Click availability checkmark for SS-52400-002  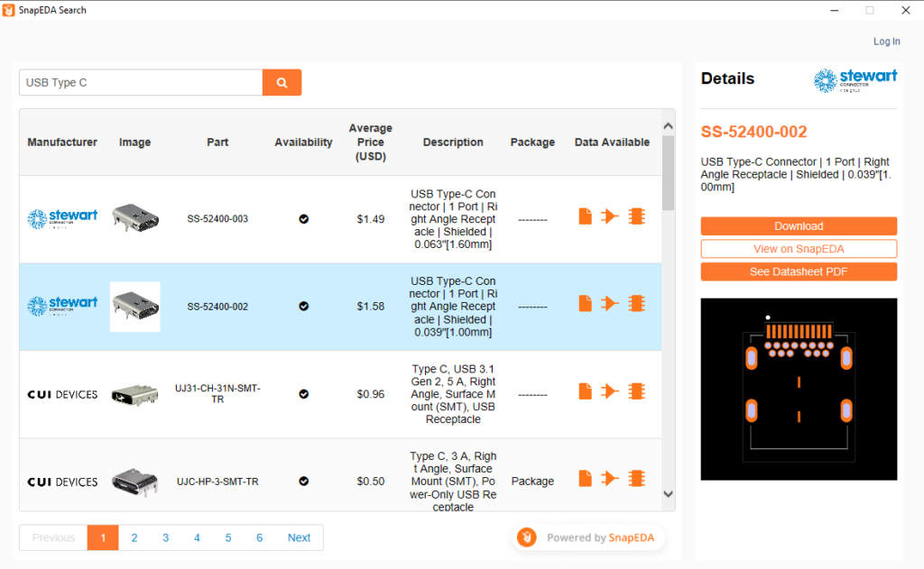[x=303, y=307]
